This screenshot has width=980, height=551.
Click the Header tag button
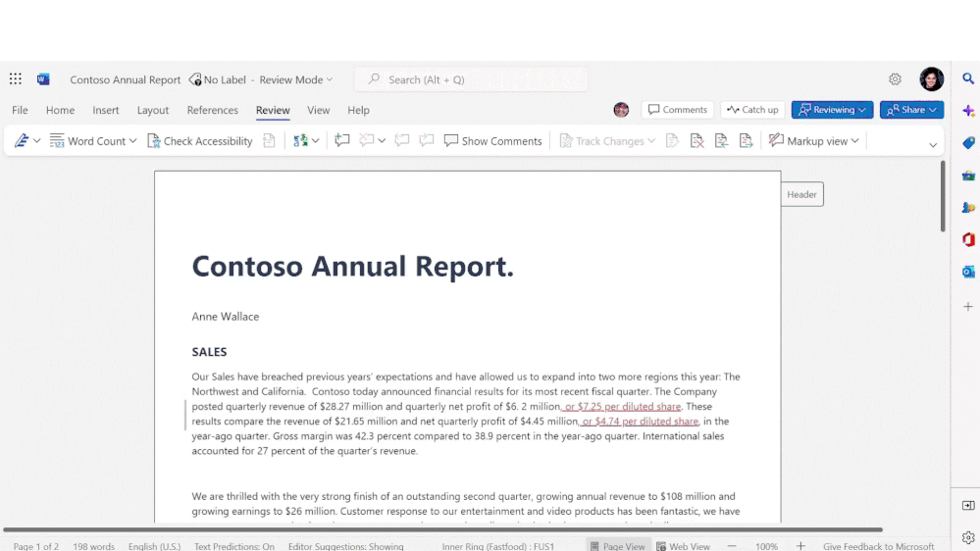tap(801, 194)
